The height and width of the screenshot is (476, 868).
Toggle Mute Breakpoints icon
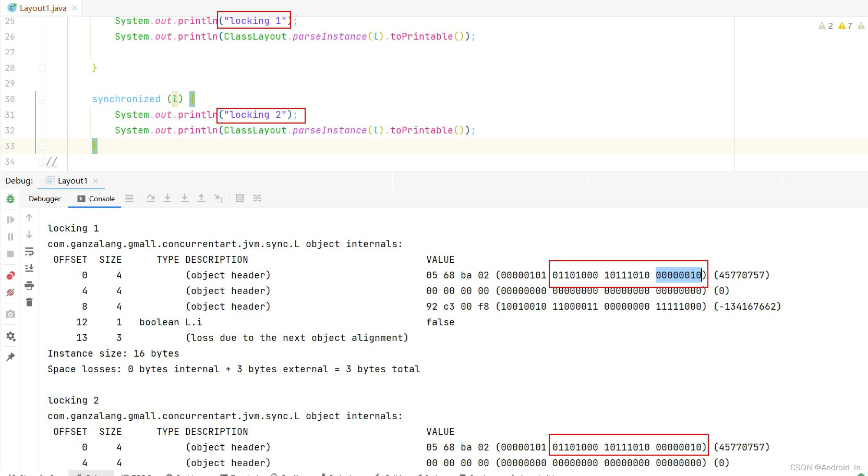10,292
